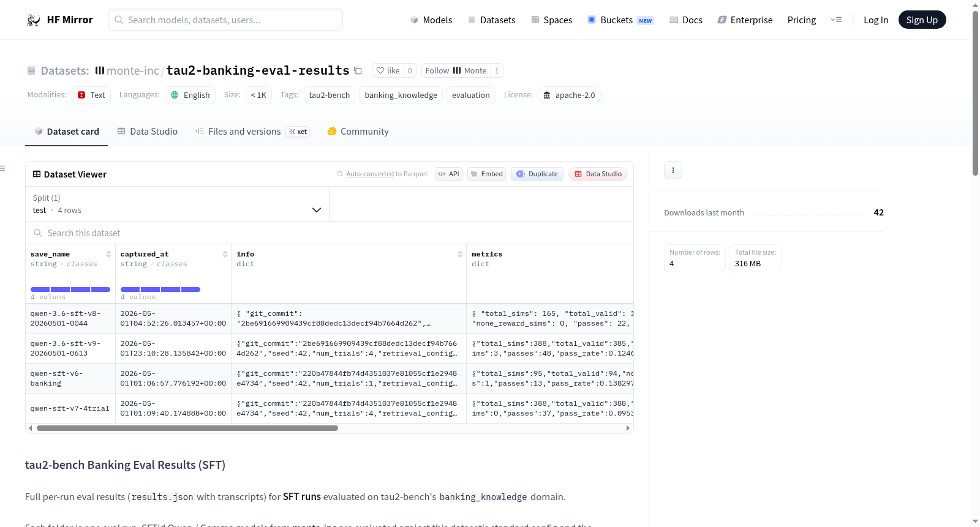The image size is (980, 527).
Task: Click the tau2-banking-eval-results dataset title
Action: point(258,70)
